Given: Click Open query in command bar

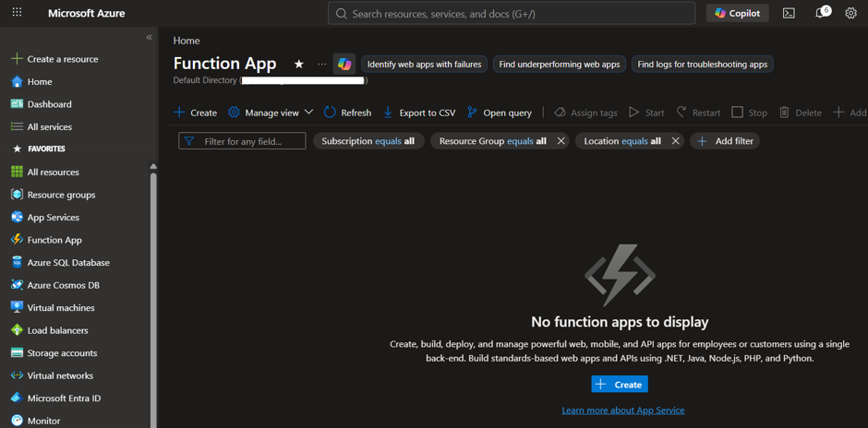Looking at the screenshot, I should tap(500, 113).
